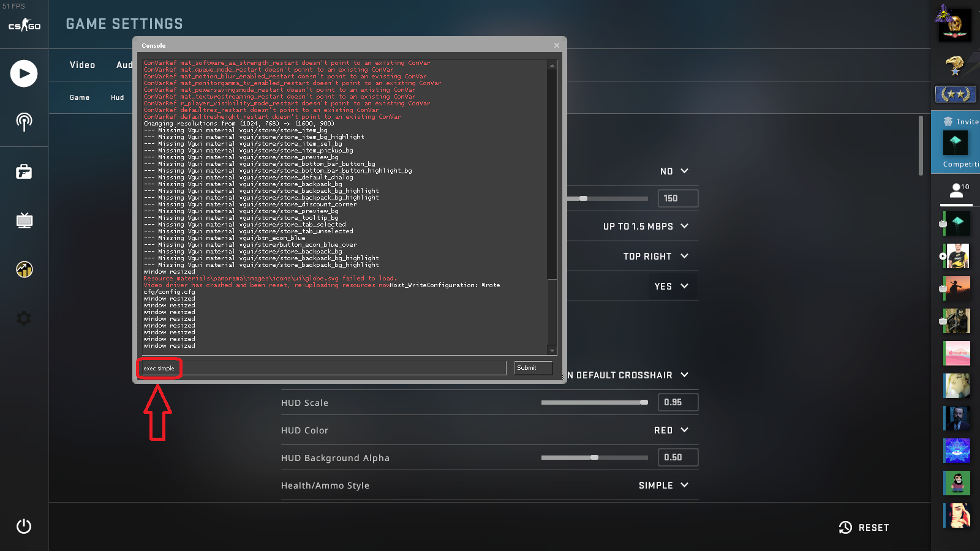This screenshot has height=551, width=980.
Task: Close the Console window
Action: tap(557, 45)
